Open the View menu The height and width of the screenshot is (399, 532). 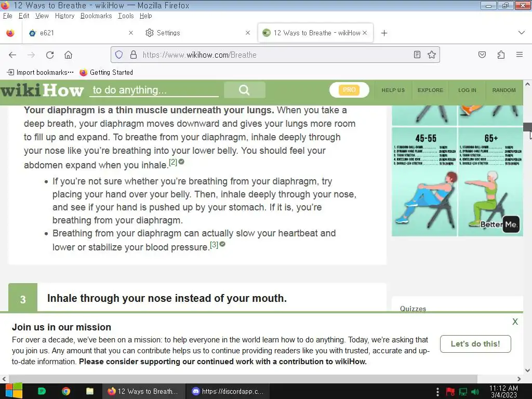pyautogui.click(x=42, y=16)
